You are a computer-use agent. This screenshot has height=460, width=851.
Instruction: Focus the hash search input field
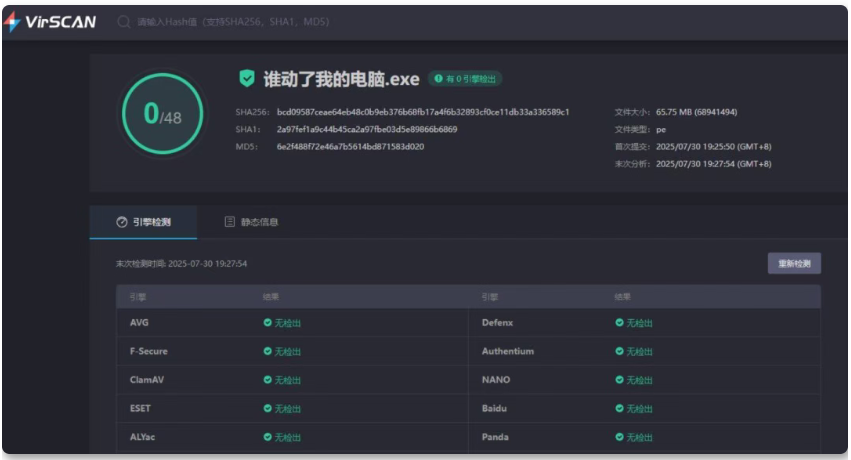coord(233,22)
